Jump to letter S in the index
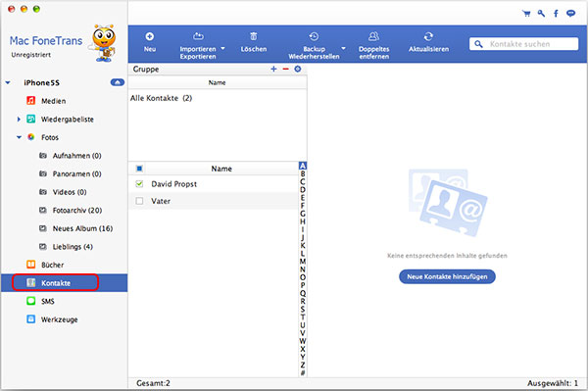This screenshot has height=391, width=588. click(x=303, y=309)
